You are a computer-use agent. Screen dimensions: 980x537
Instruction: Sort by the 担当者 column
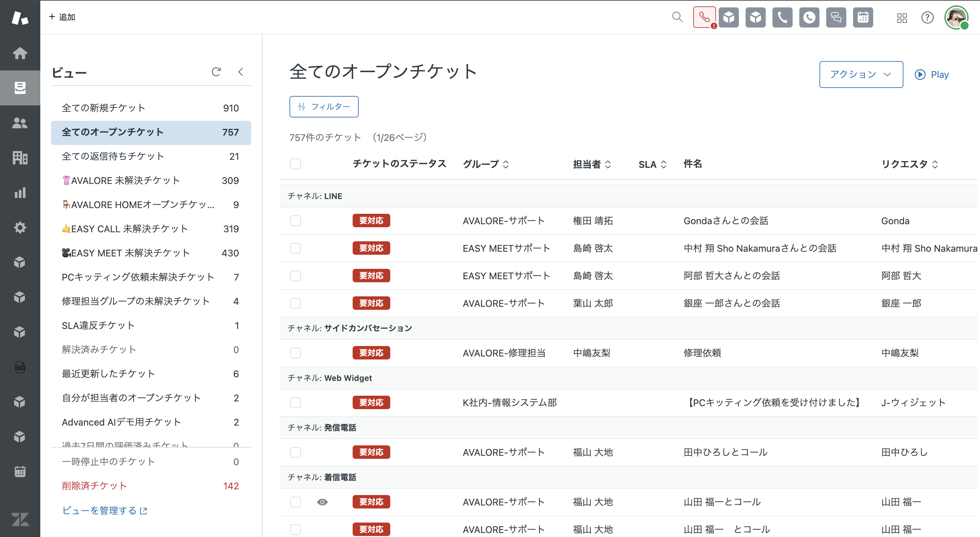coord(591,164)
